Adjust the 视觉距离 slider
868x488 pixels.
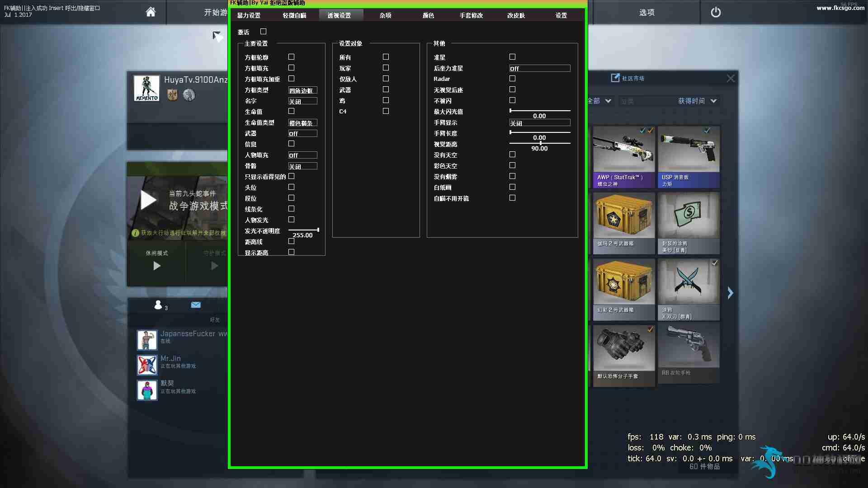540,143
